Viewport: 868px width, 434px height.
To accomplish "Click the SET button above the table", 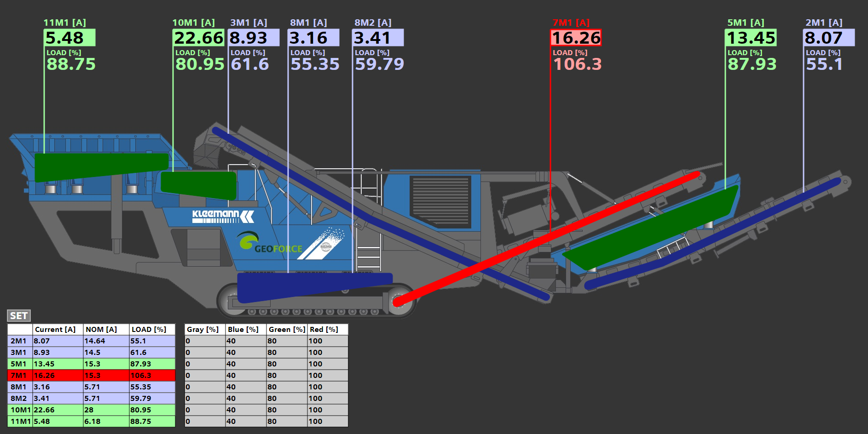I will 19,315.
